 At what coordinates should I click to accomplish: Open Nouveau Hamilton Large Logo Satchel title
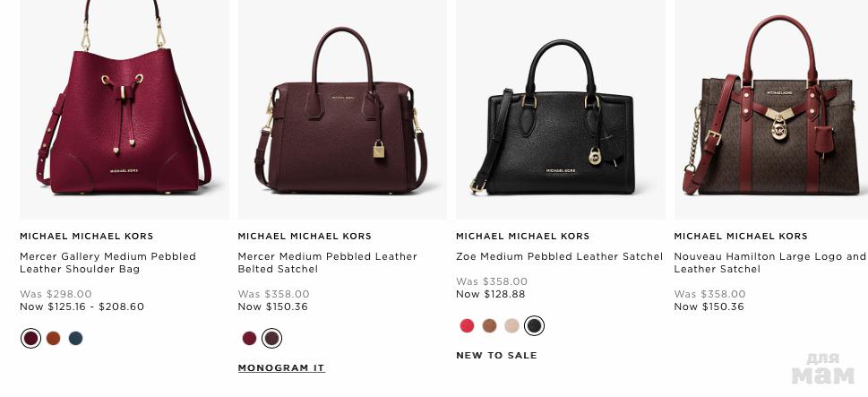click(x=770, y=263)
